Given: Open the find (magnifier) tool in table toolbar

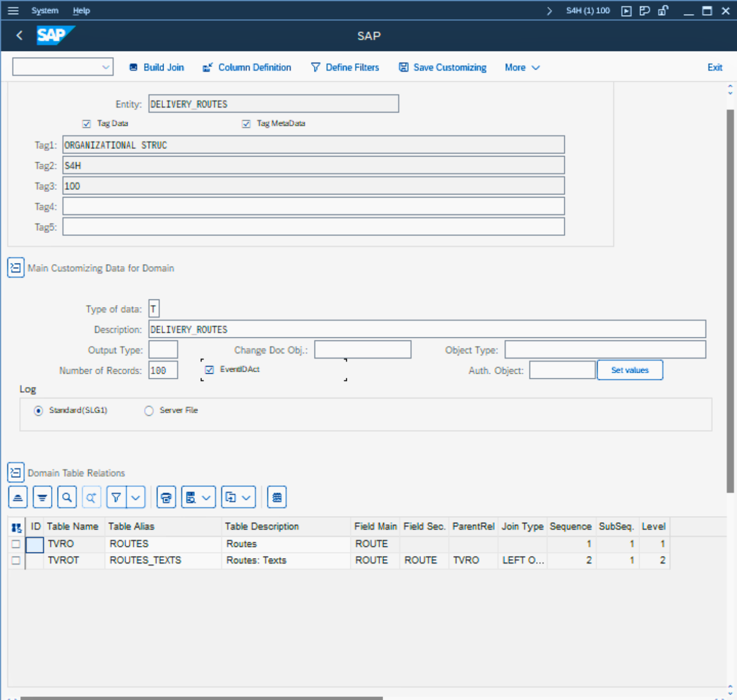Looking at the screenshot, I should [67, 497].
